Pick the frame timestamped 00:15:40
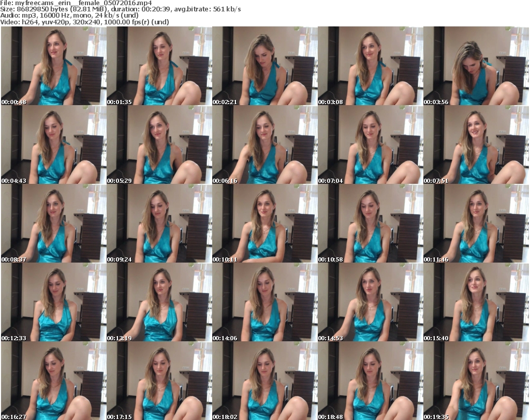Viewport: 530px width, 420px height. pyautogui.click(x=476, y=302)
